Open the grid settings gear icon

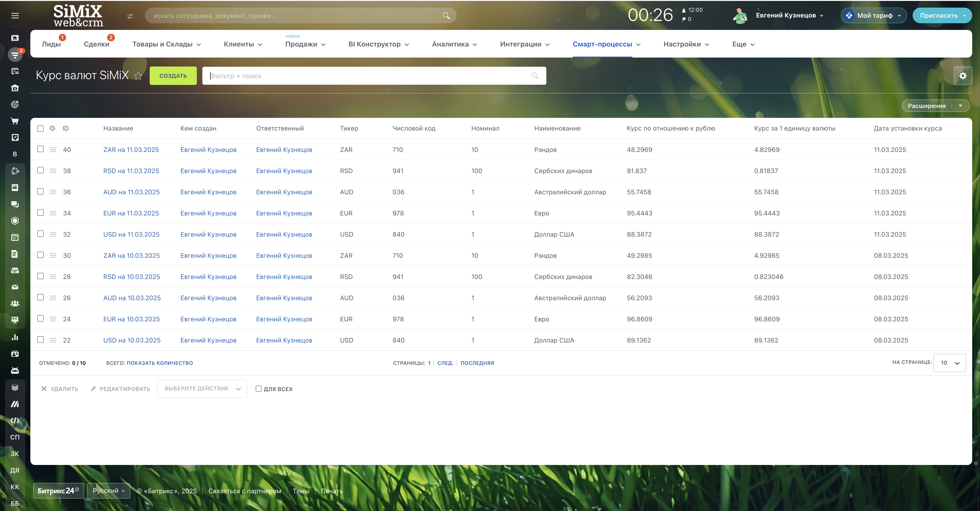[x=963, y=76]
